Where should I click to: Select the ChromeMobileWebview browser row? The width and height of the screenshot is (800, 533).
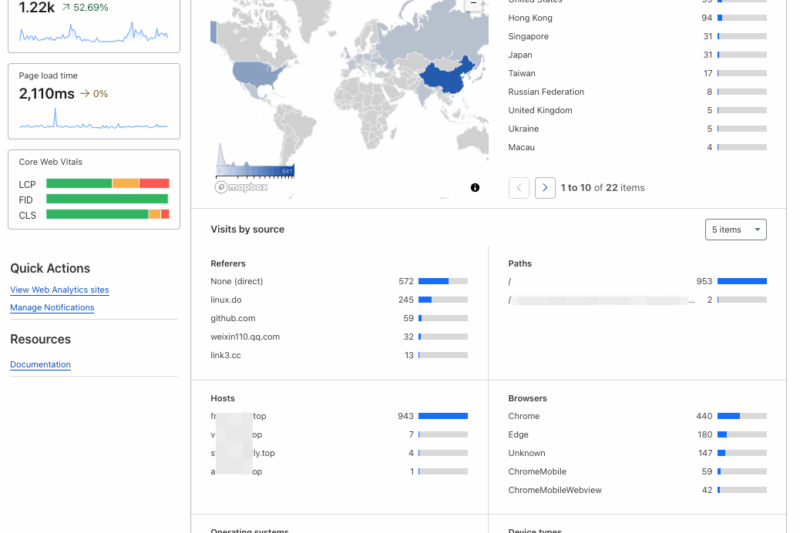coord(637,490)
